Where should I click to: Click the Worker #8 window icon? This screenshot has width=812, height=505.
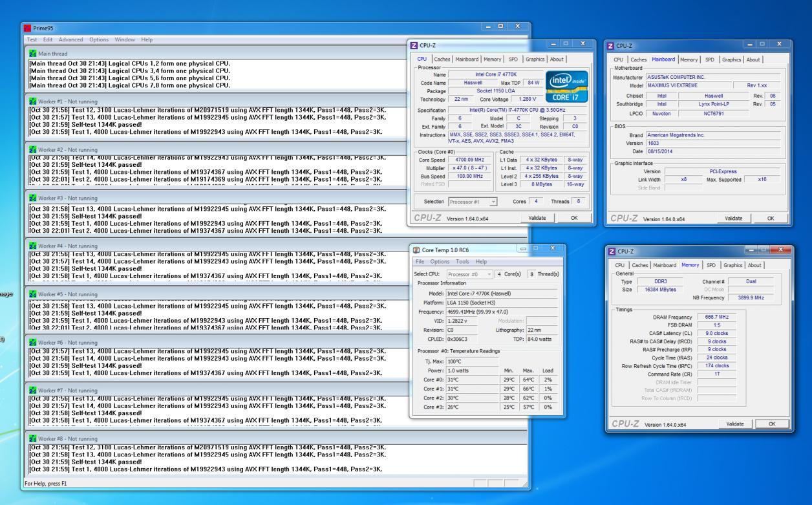click(32, 438)
